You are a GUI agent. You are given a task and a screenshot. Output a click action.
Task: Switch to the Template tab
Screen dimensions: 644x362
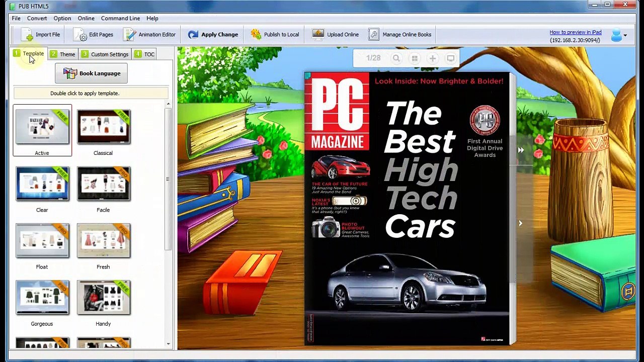tap(29, 54)
